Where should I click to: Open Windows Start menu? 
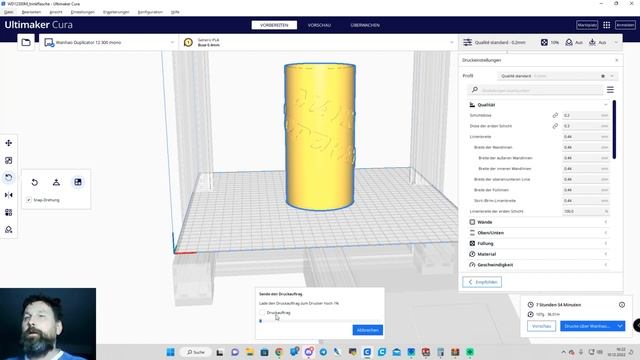[x=171, y=352]
